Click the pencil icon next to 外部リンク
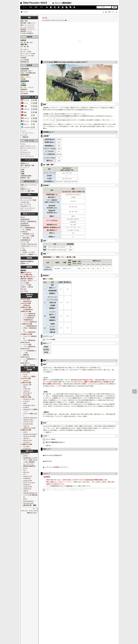138x644 pixels. point(51,449)
